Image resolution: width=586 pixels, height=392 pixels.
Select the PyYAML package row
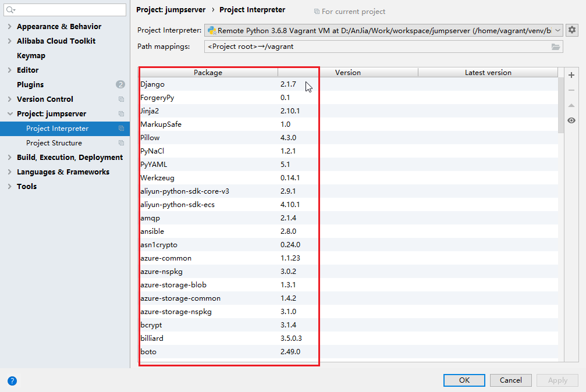click(349, 165)
